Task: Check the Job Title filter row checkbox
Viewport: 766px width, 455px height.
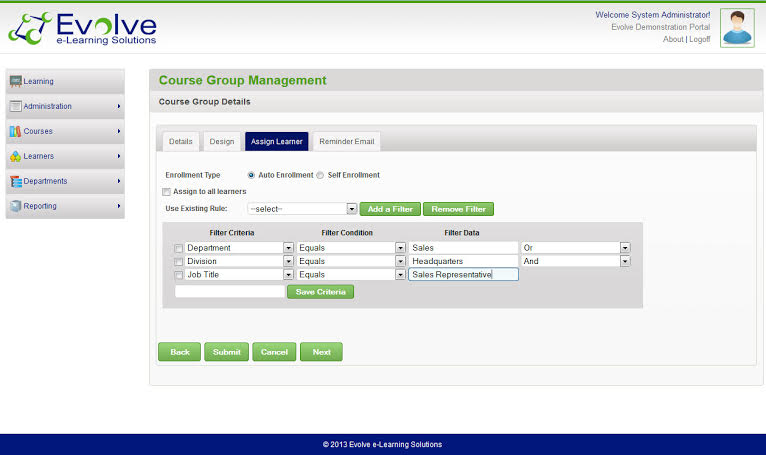Action: [x=178, y=275]
